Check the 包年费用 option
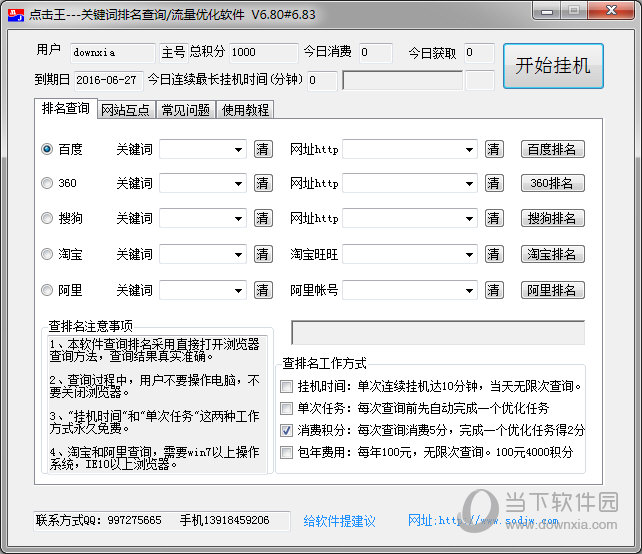The width and height of the screenshot is (642, 554). click(287, 453)
